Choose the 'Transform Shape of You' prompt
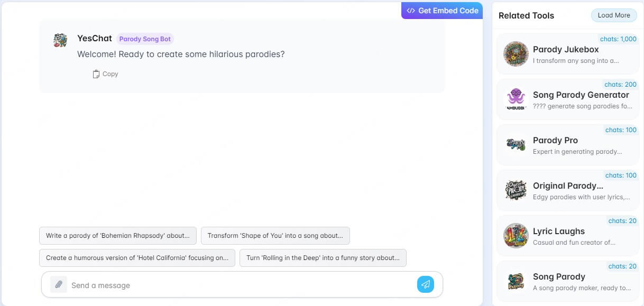This screenshot has height=306, width=644. 275,236
